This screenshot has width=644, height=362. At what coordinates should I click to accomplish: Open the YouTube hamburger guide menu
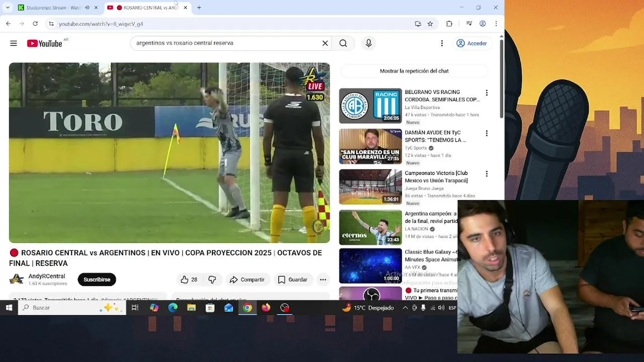click(14, 43)
